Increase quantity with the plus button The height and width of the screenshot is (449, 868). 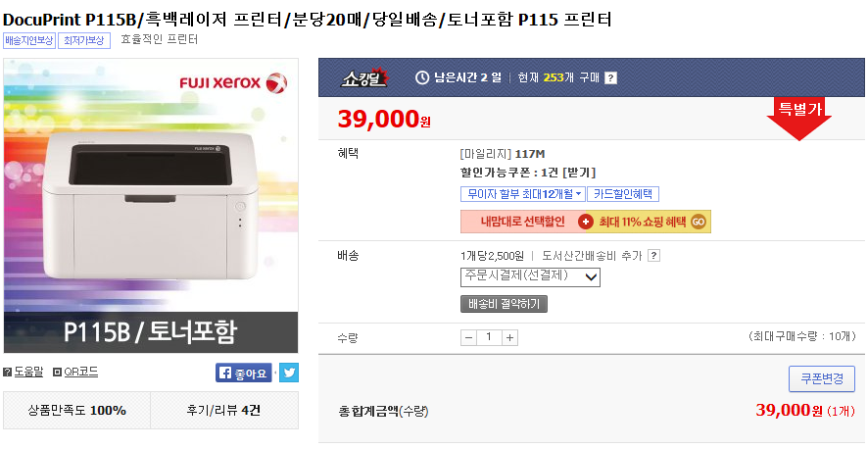(509, 337)
